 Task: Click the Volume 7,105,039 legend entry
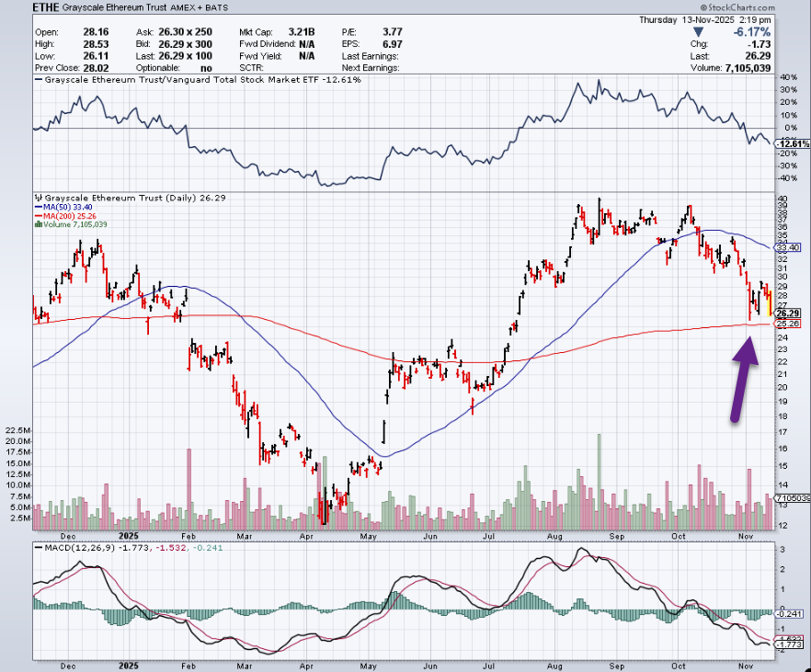(x=74, y=224)
